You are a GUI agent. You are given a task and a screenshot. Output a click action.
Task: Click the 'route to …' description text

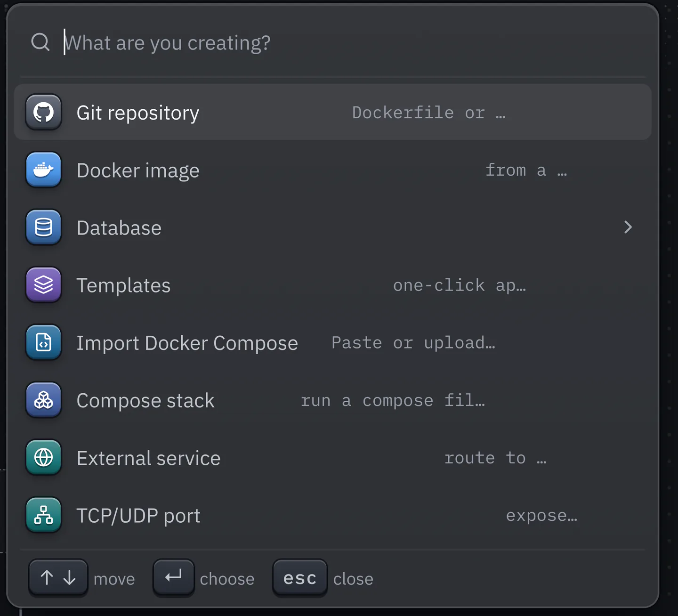495,458
